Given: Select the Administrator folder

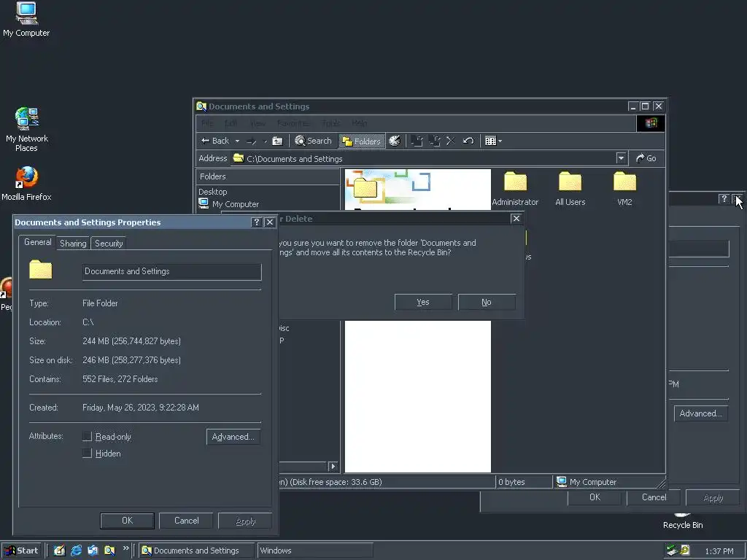Looking at the screenshot, I should 515,189.
